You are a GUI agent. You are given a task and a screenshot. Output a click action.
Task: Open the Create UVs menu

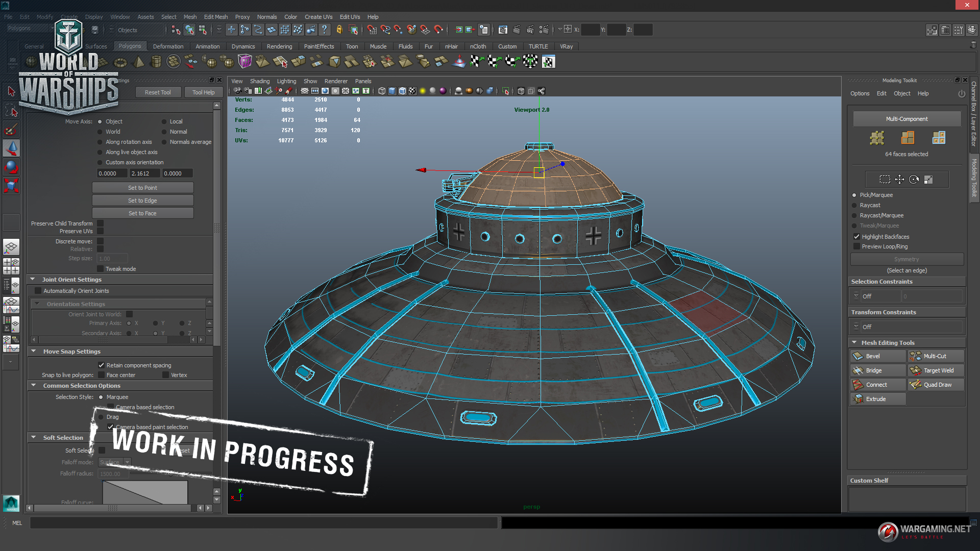318,17
